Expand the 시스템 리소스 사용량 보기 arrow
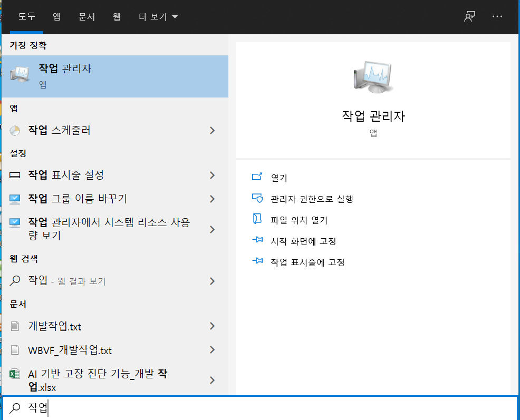The width and height of the screenshot is (520, 420). click(x=212, y=229)
